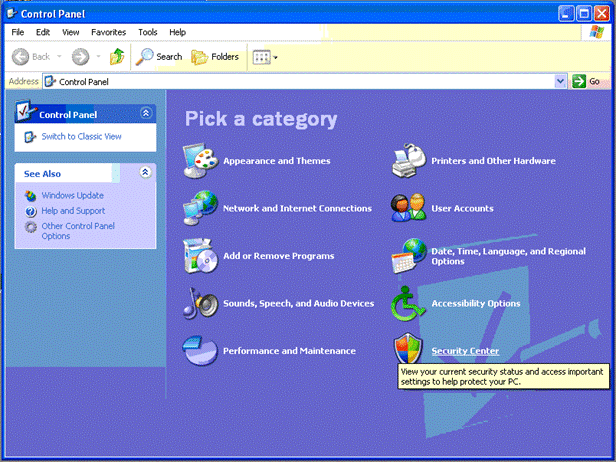Click the Appearance and Themes label
The image size is (616, 462).
point(277,161)
